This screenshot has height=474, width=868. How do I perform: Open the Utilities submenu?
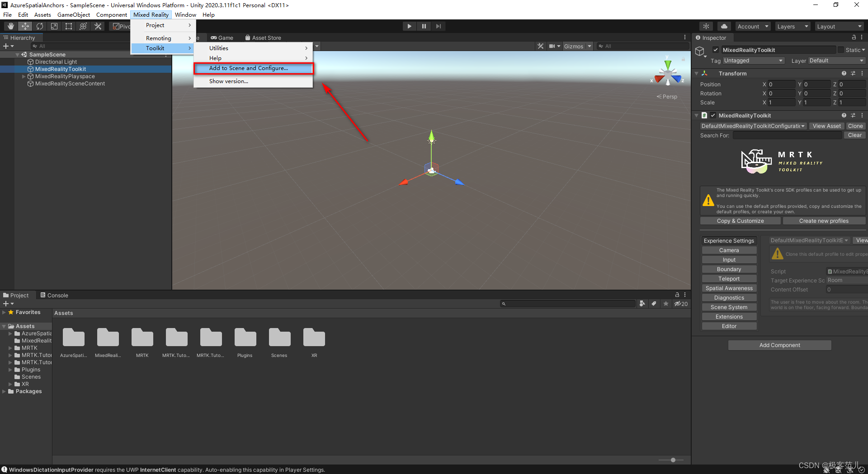[254, 48]
